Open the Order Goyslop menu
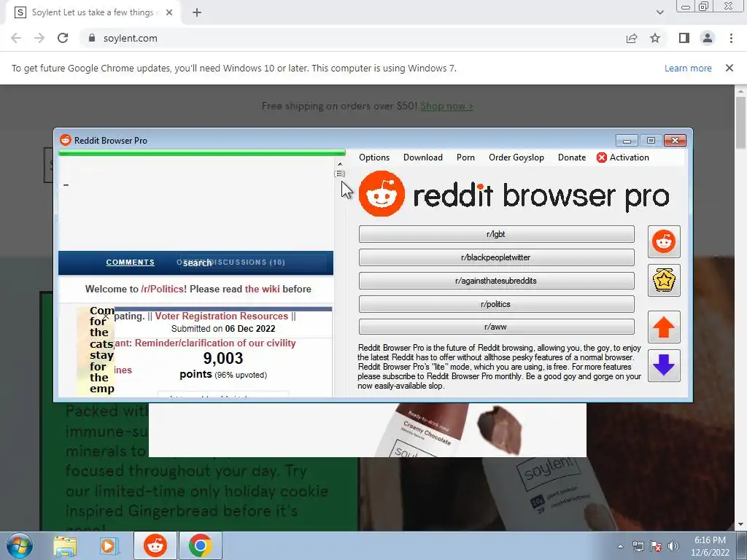 tap(516, 157)
